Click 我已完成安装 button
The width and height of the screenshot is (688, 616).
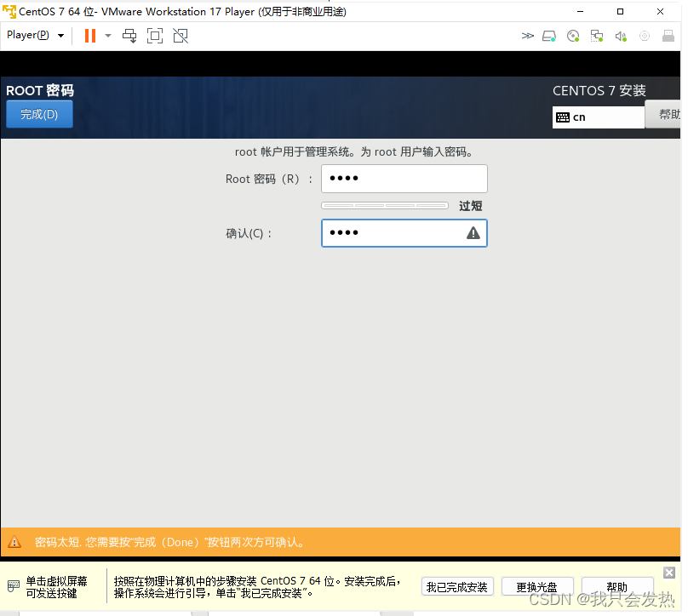click(x=457, y=587)
